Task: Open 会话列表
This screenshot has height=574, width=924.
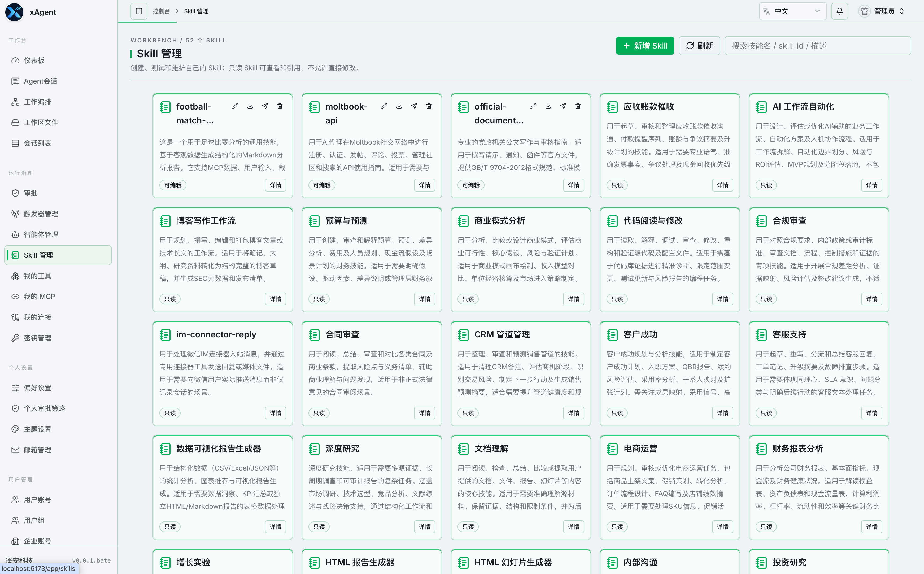Action: coord(58,143)
